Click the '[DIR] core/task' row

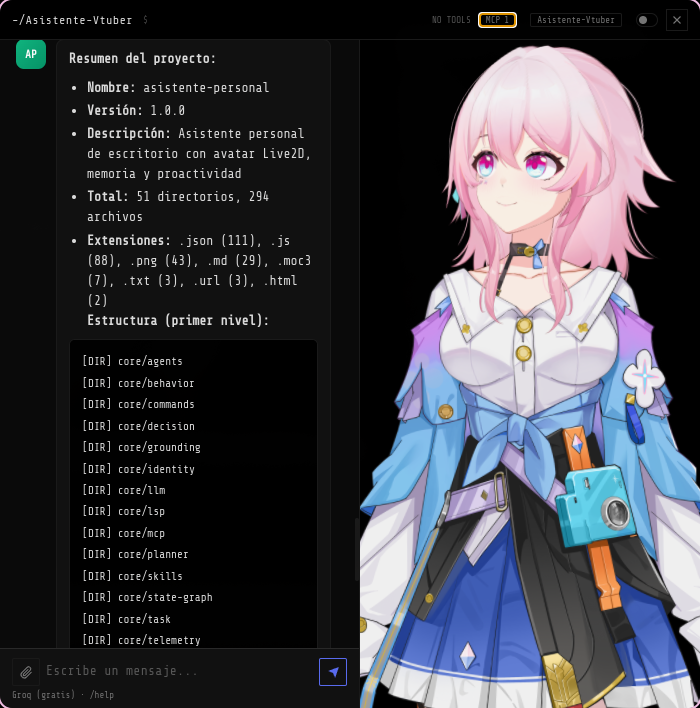pyautogui.click(x=126, y=619)
